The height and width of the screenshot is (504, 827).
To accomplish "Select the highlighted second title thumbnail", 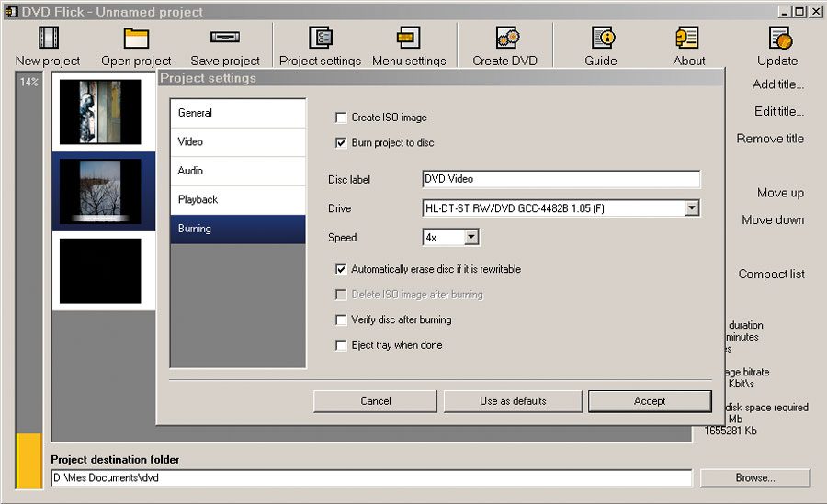I will pos(100,191).
